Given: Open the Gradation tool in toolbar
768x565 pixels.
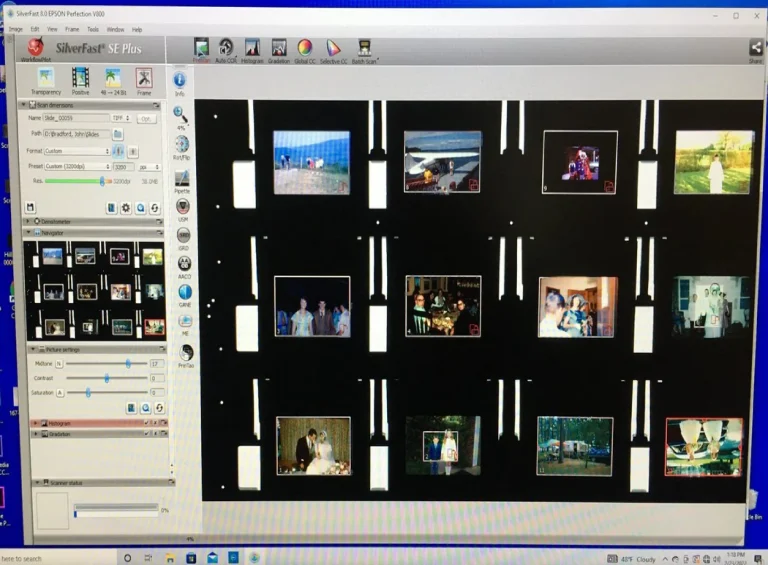Looking at the screenshot, I should coord(279,48).
